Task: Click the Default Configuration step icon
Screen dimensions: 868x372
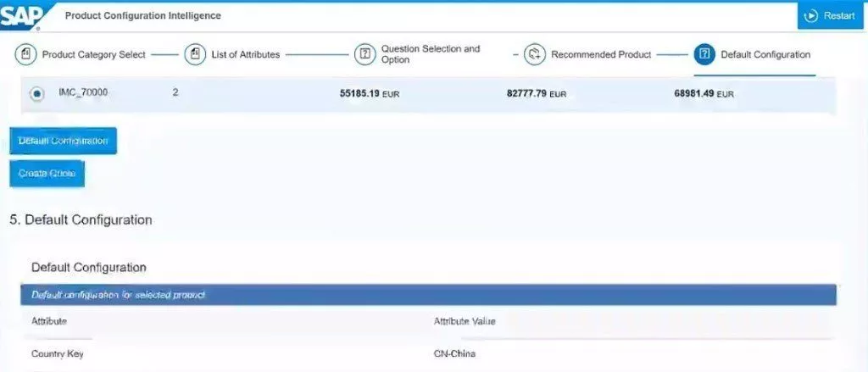Action: (704, 55)
